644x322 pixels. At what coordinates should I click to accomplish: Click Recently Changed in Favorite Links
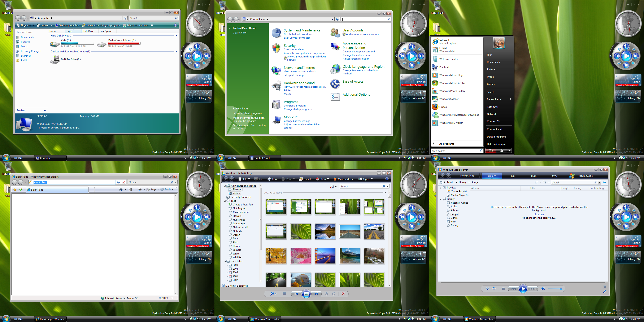[x=31, y=51]
